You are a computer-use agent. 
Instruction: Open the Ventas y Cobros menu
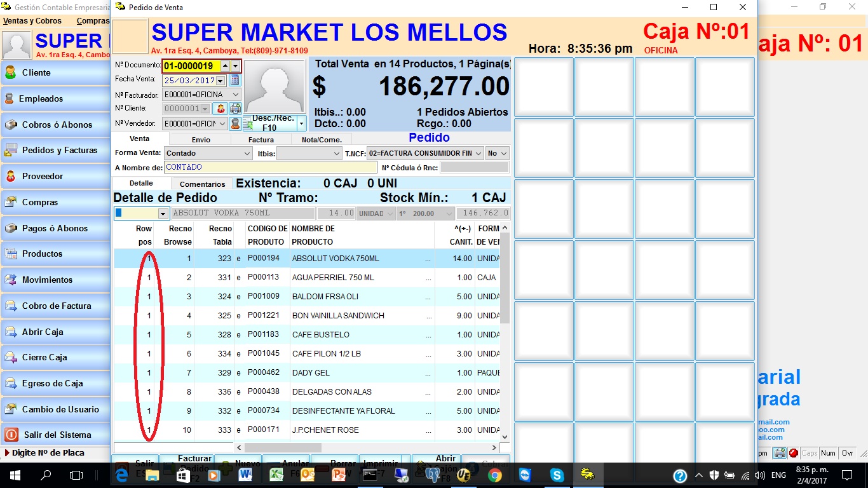pos(32,21)
